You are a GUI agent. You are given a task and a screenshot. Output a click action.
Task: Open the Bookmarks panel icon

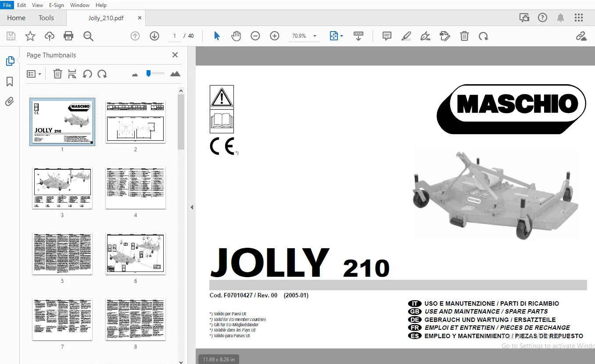(x=10, y=82)
